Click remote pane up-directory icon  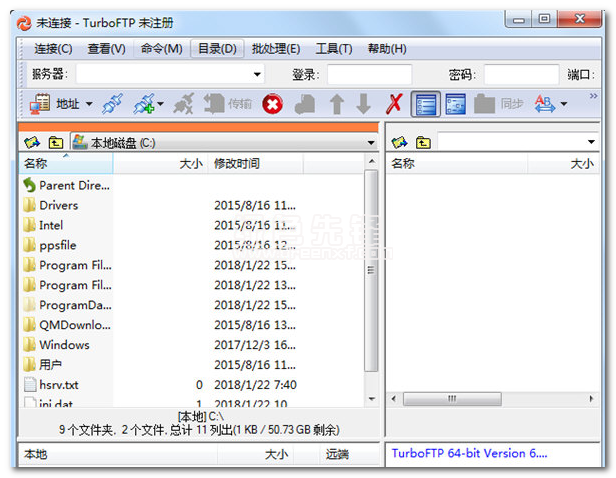tap(423, 142)
